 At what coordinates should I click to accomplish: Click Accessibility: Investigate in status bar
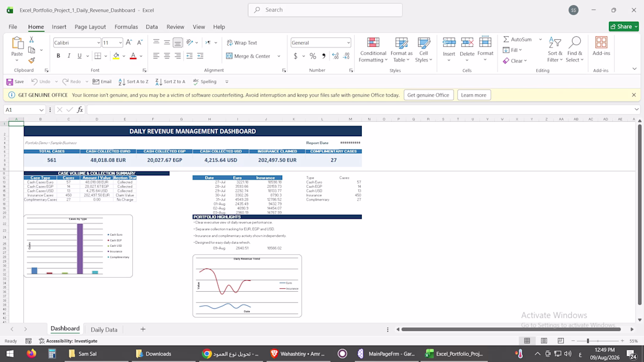[x=68, y=341]
